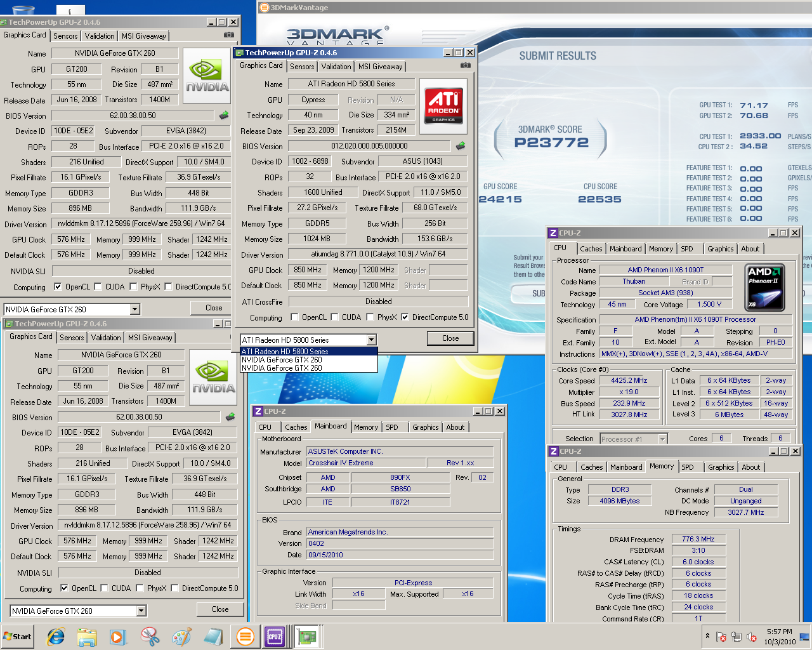Tick CUDA checkbox in ATI GPU-Z window

click(x=334, y=317)
